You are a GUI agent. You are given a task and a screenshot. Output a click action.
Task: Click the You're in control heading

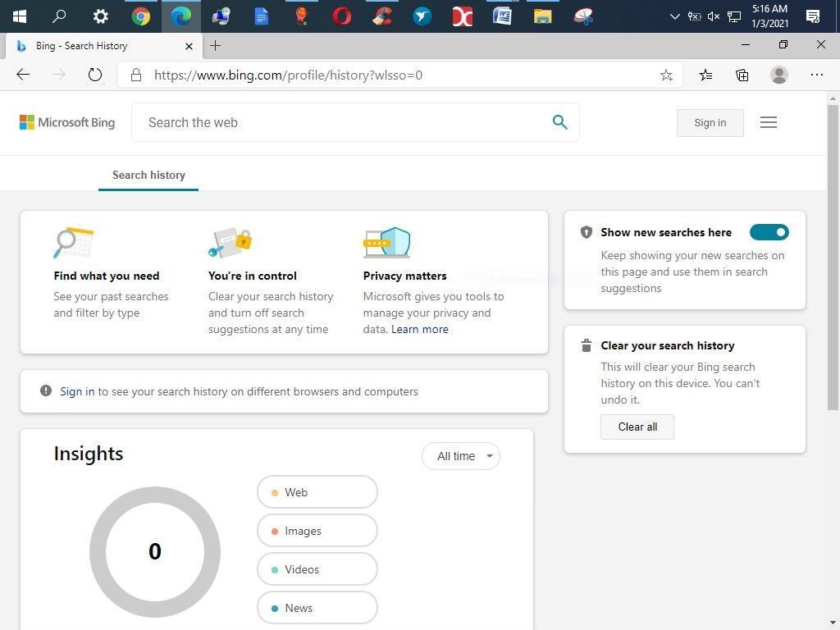pyautogui.click(x=253, y=276)
